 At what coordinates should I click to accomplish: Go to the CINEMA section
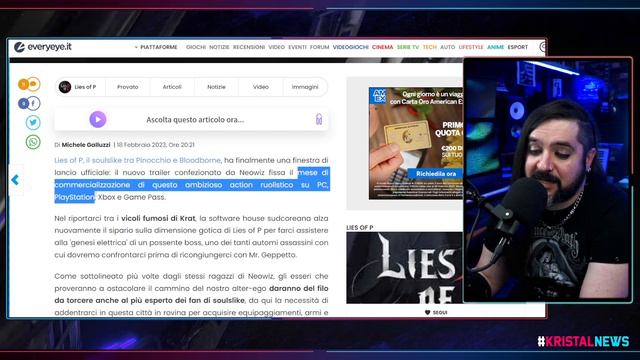382,47
